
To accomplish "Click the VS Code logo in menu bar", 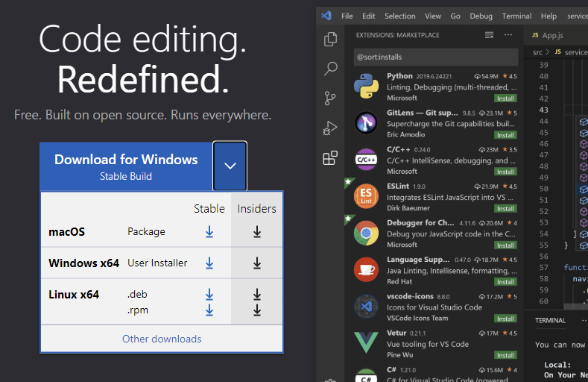I will [x=326, y=16].
